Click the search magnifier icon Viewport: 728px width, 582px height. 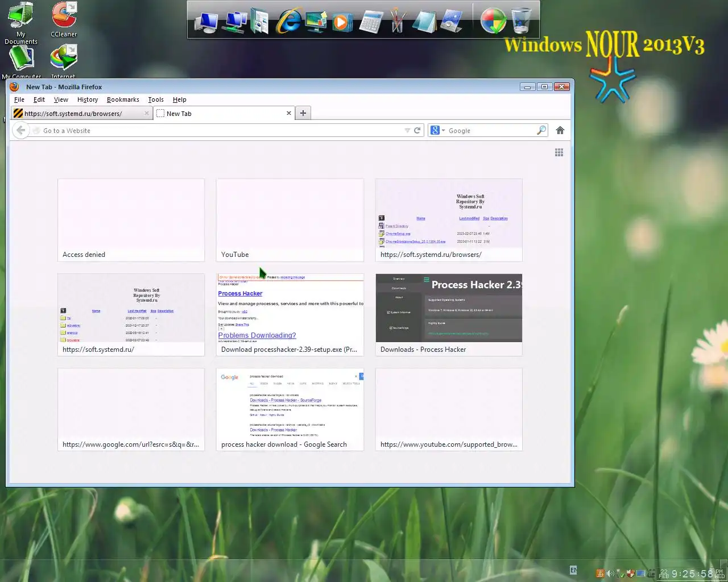[x=541, y=130]
